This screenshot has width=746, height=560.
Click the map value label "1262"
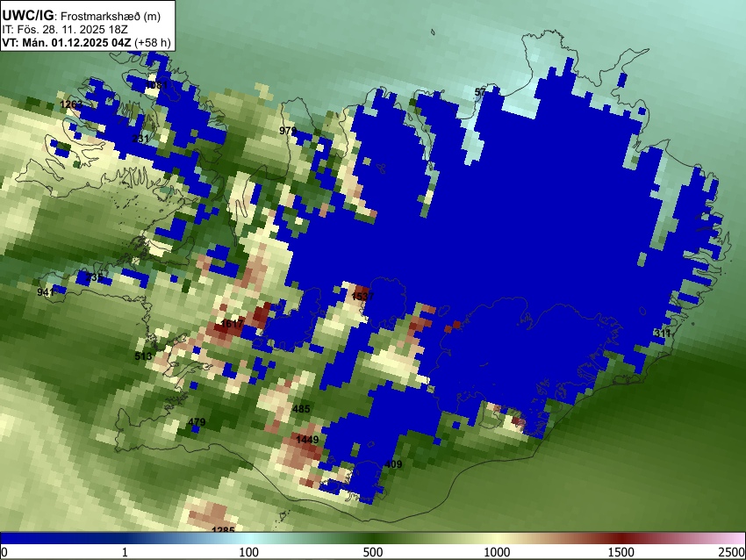tap(71, 104)
